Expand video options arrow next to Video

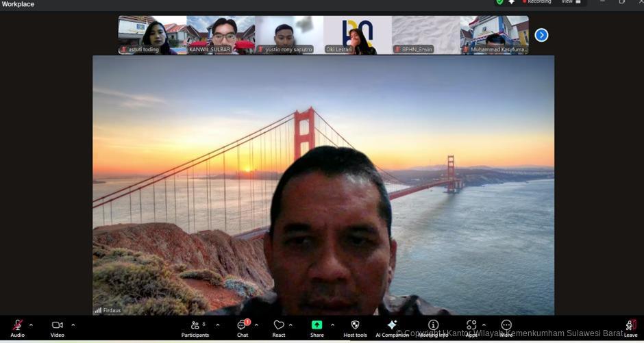click(x=73, y=325)
